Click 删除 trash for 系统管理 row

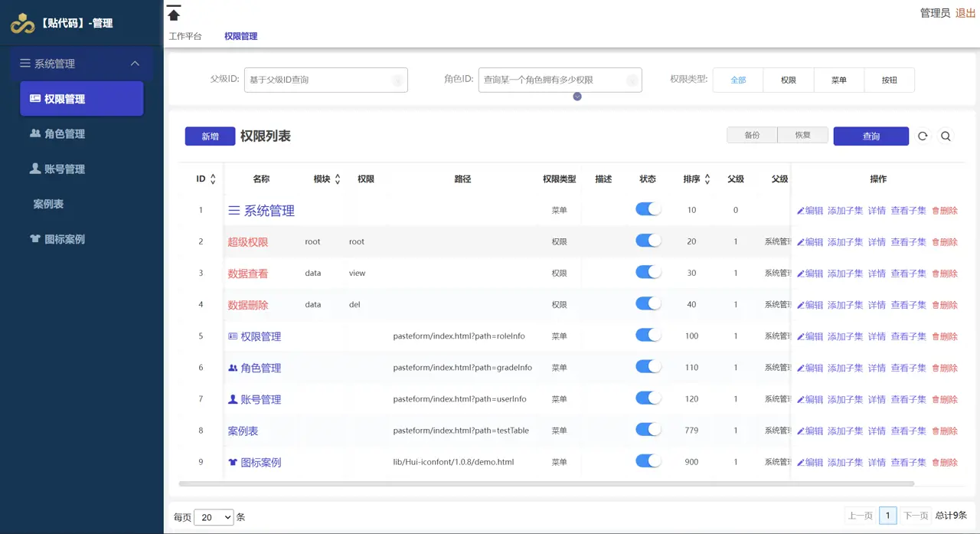coord(945,211)
